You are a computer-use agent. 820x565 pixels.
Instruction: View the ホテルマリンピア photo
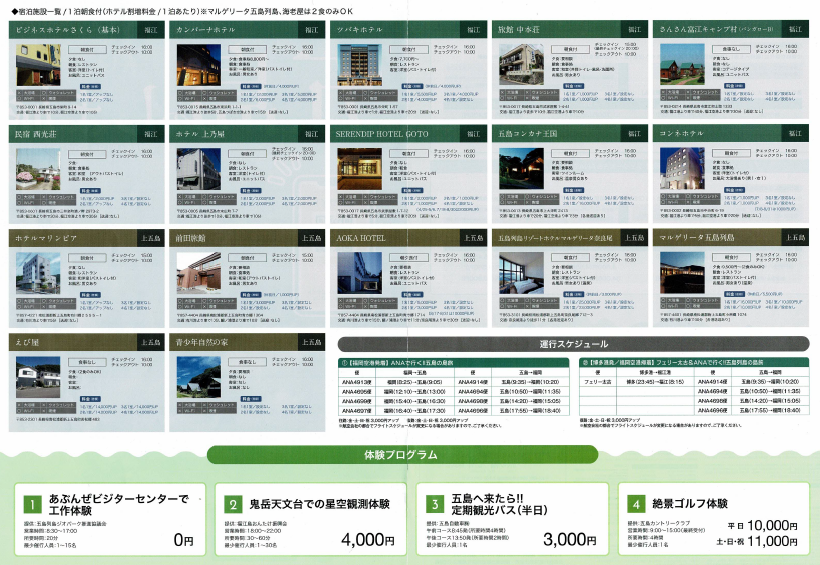(x=38, y=273)
